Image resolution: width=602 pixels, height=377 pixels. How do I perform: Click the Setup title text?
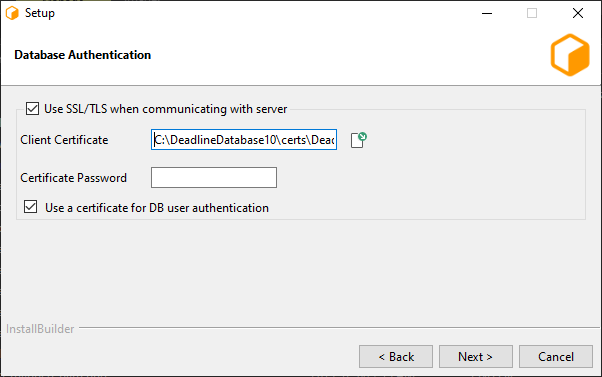coord(40,13)
